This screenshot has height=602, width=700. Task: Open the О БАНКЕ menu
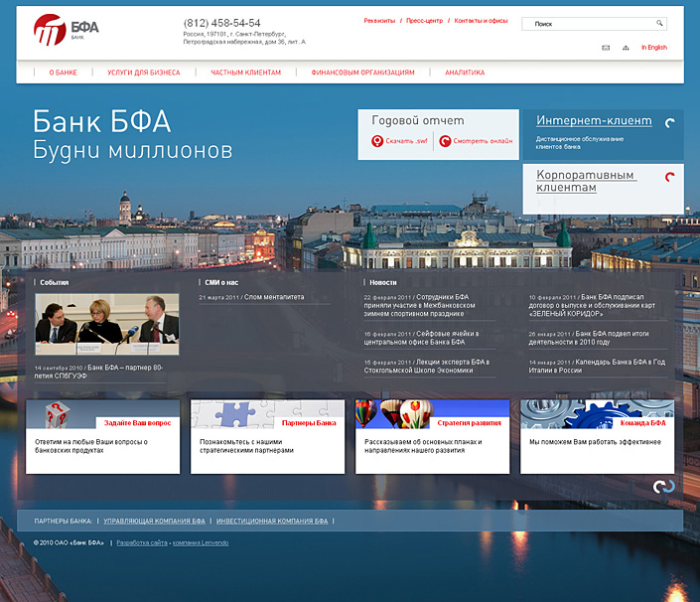(x=63, y=73)
